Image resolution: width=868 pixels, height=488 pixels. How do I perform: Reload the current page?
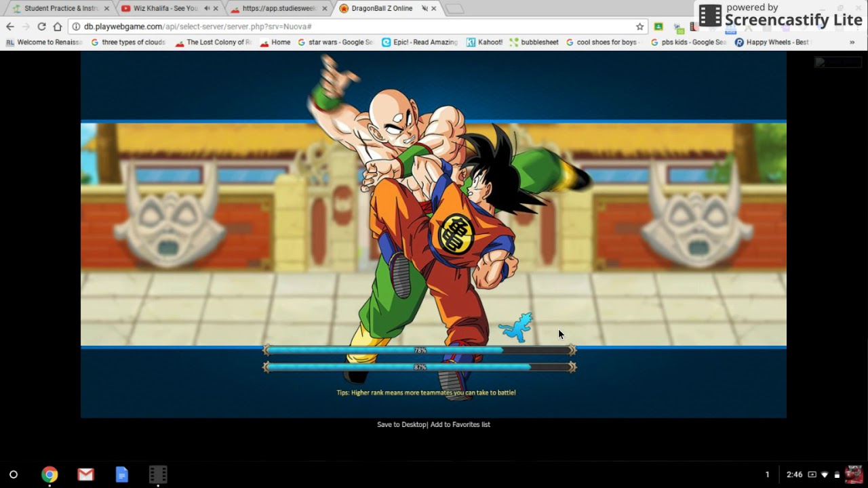[41, 26]
